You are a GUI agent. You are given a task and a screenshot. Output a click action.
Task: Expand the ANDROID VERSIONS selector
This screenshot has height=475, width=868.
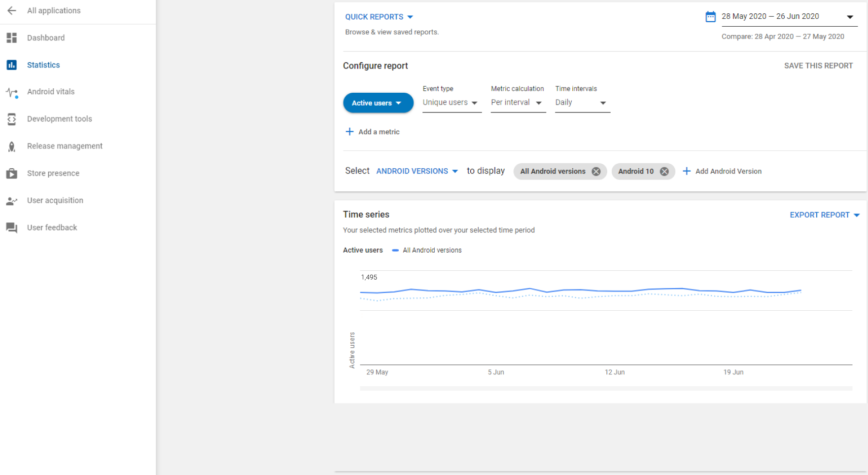click(416, 171)
